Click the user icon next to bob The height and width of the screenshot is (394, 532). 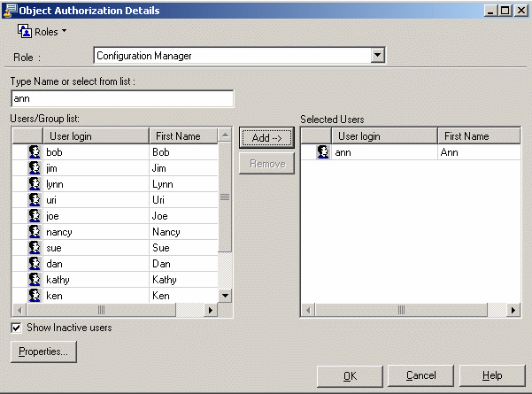pos(35,152)
